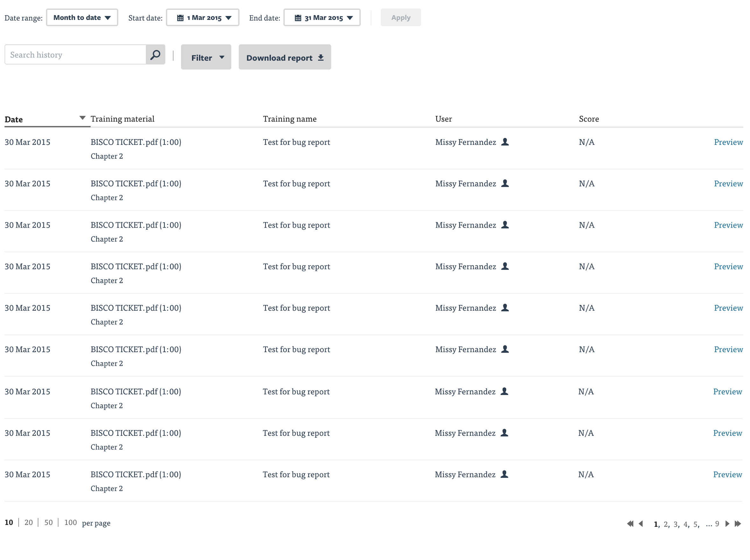
Task: Click the next page arrow icon
Action: pyautogui.click(x=727, y=523)
